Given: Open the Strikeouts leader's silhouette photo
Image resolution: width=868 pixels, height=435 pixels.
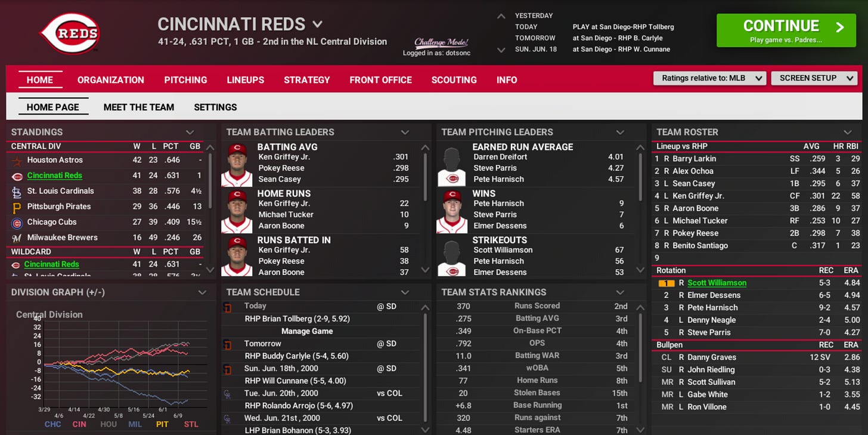Looking at the screenshot, I should pos(452,256).
